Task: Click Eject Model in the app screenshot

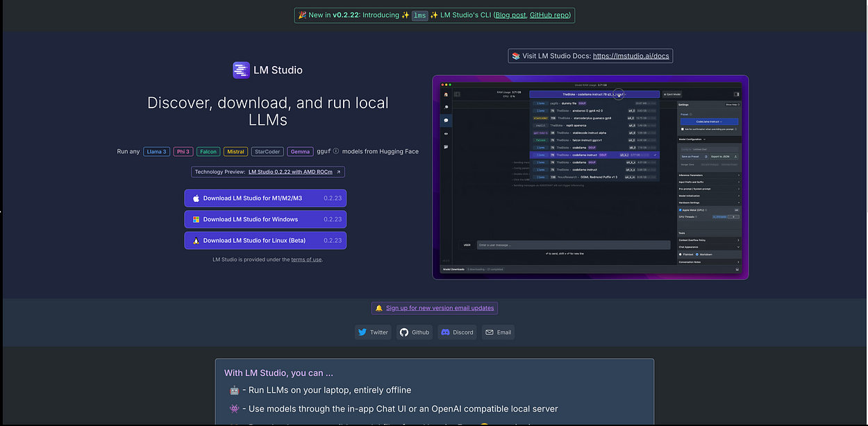Action: point(672,94)
